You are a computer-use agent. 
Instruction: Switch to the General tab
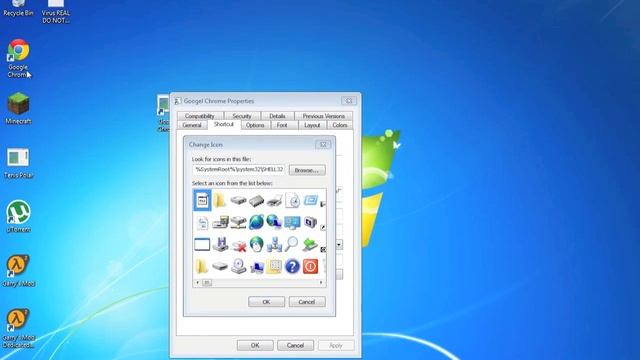[x=192, y=125]
